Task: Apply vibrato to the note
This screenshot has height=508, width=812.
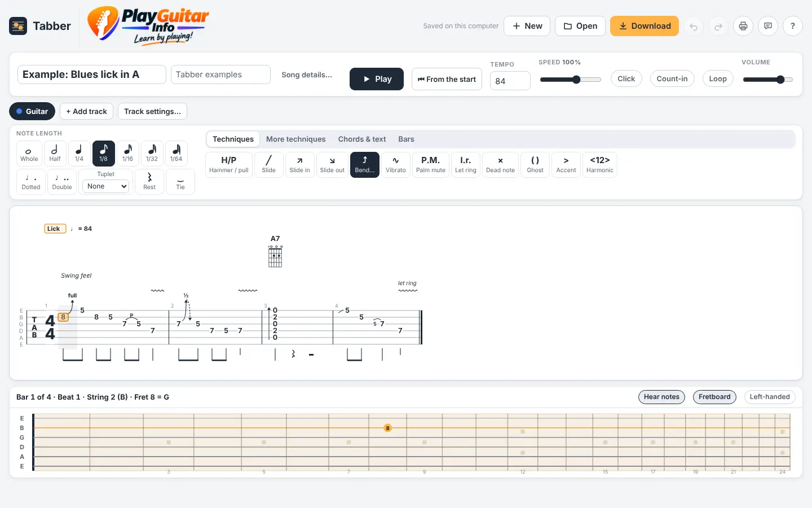Action: point(396,164)
